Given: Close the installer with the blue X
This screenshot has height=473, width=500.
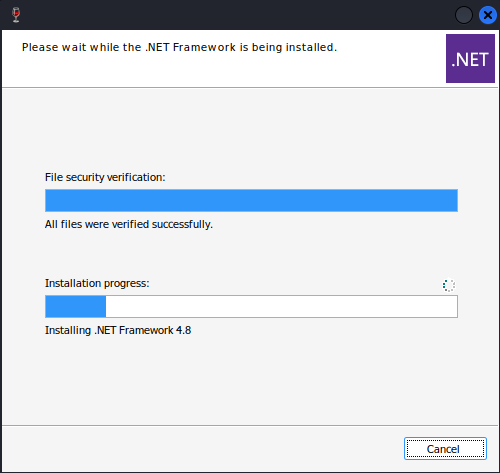Looking at the screenshot, I should (x=488, y=15).
